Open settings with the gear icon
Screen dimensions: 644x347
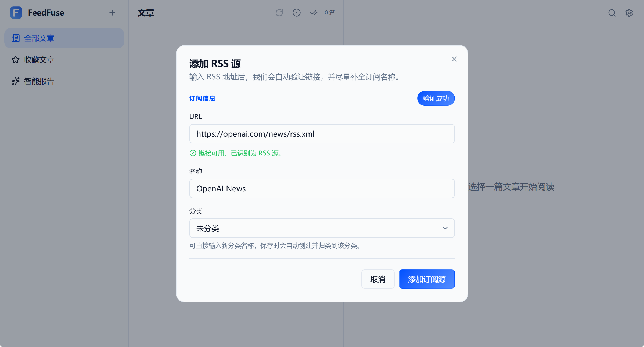[x=629, y=13]
